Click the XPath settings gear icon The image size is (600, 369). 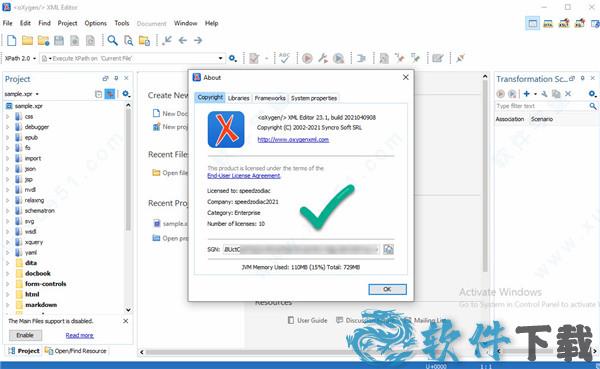[x=233, y=59]
